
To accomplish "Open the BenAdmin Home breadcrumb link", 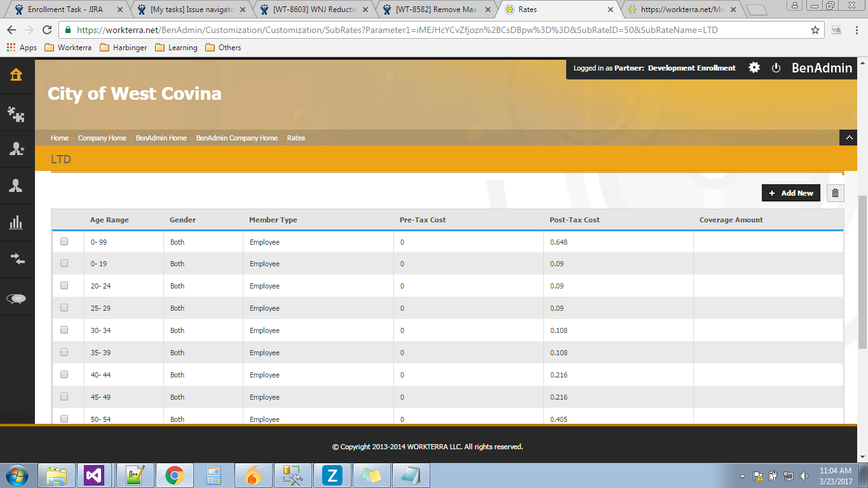I will point(161,138).
